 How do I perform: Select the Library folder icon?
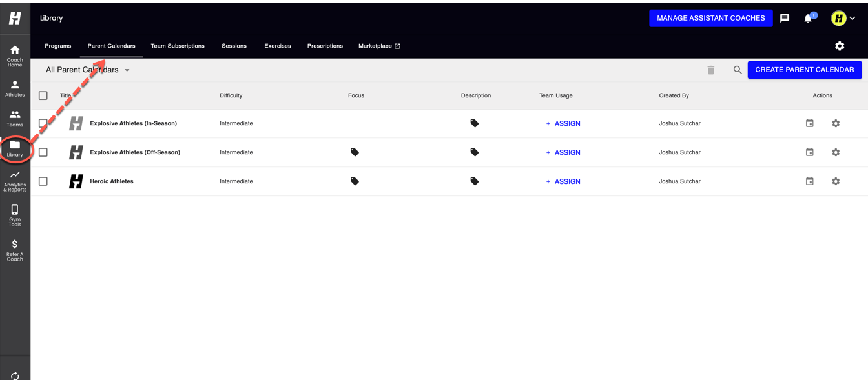[15, 145]
